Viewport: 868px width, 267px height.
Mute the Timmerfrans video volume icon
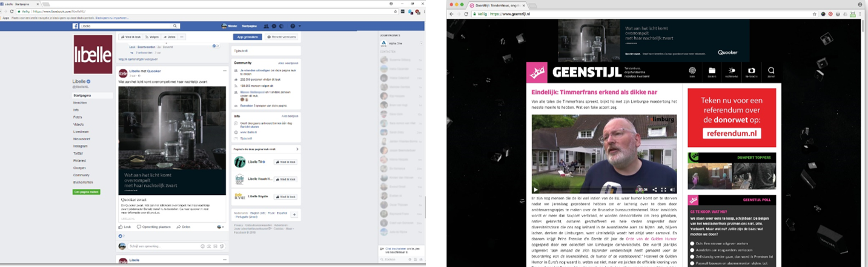coord(672,189)
